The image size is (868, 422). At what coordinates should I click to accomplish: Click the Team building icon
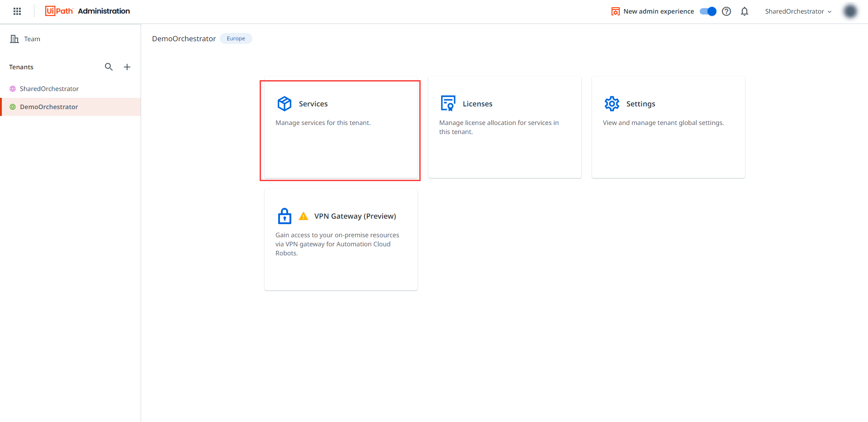14,39
